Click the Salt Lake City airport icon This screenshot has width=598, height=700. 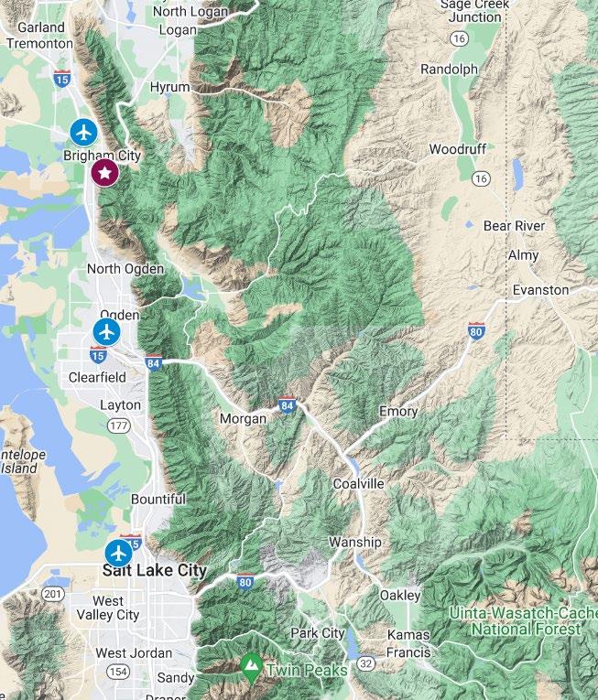(118, 554)
